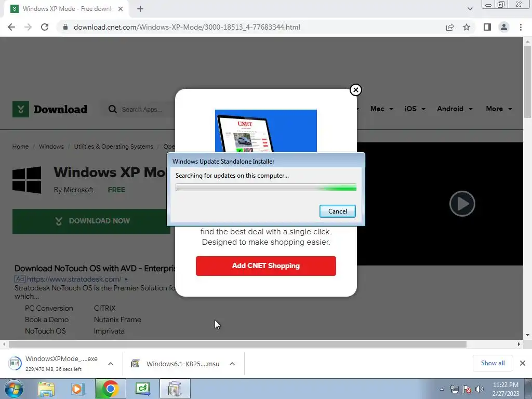Open the Nutanix Frame ad link
532x399 pixels.
coord(117,320)
